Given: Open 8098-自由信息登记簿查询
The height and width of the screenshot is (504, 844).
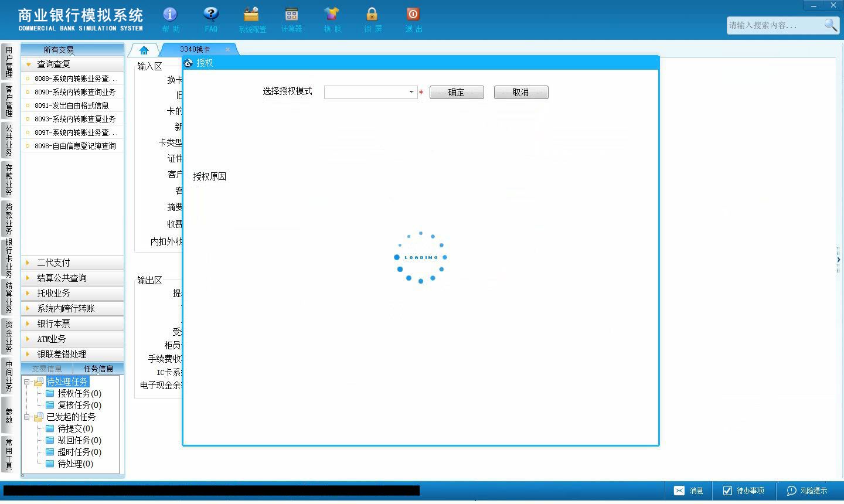Looking at the screenshot, I should pyautogui.click(x=73, y=146).
